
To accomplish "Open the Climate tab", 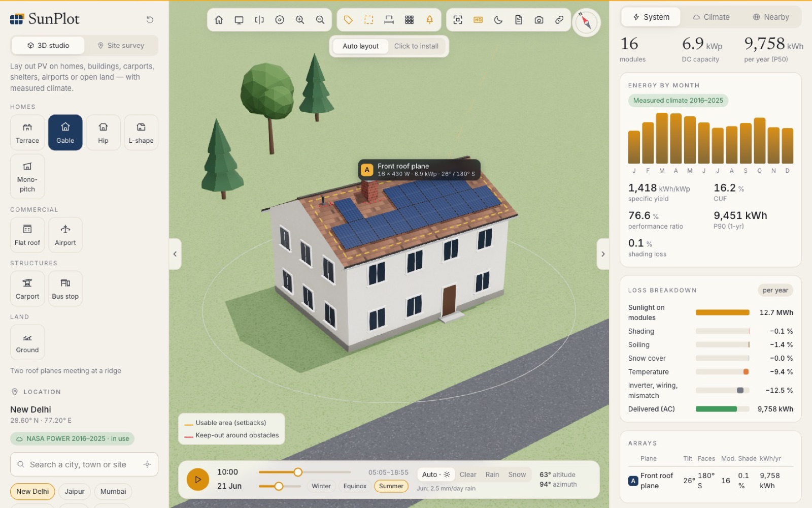I will click(x=712, y=17).
